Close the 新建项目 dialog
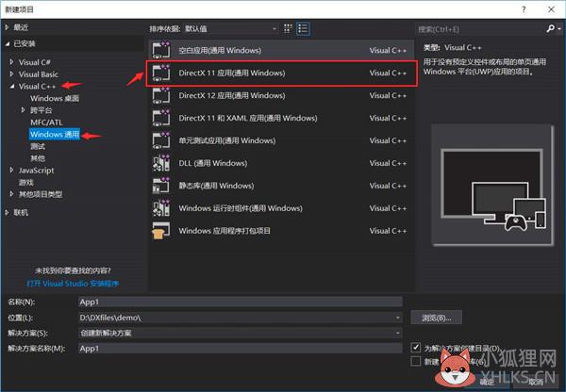566x392 pixels. [x=551, y=9]
